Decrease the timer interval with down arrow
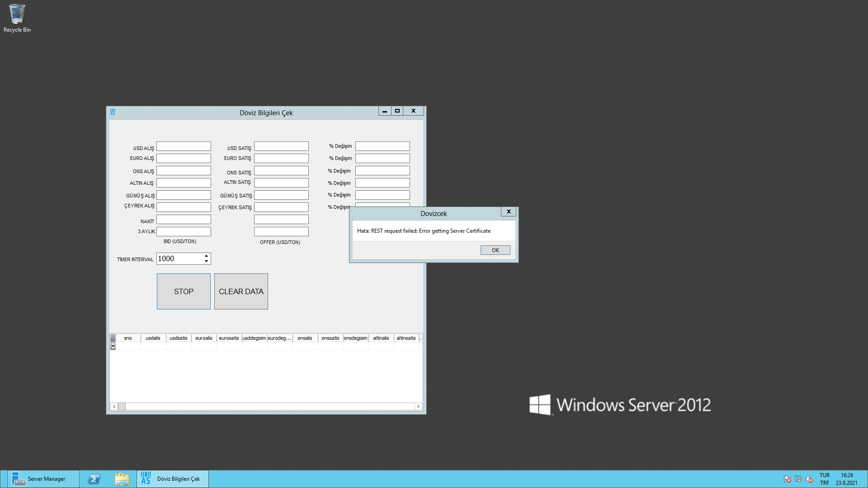This screenshot has height=488, width=868. point(206,261)
